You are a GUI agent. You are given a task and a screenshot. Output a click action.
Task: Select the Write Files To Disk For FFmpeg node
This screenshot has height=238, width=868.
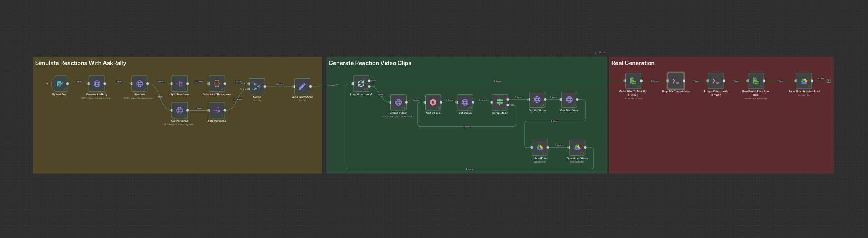[x=633, y=81]
